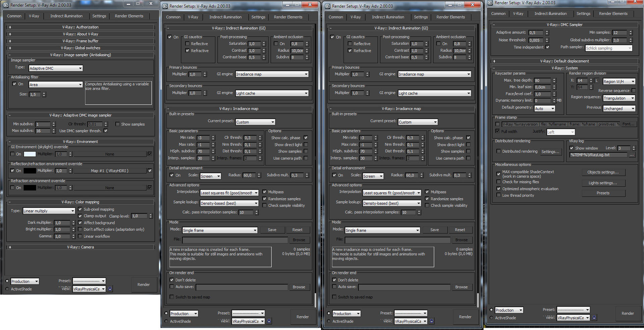
Task: Enable GI Environment (skylight) override On checkbox
Action: tap(12, 154)
